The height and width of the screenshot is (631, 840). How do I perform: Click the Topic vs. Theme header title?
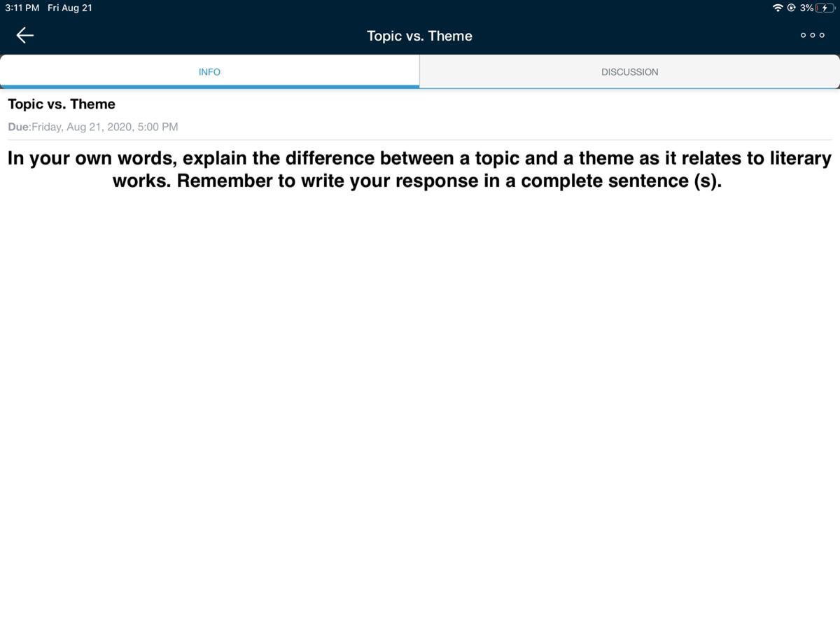coord(419,36)
